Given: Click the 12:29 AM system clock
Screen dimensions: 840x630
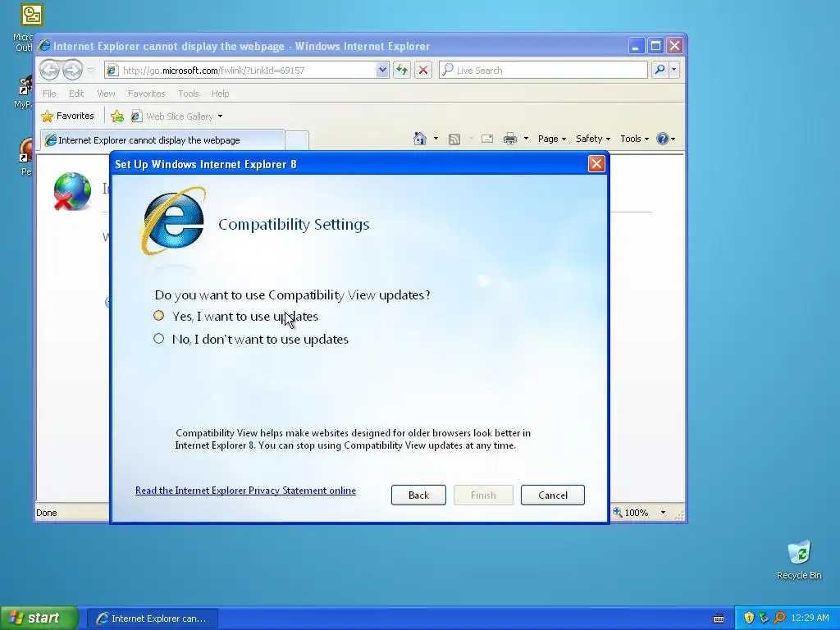Looking at the screenshot, I should coord(810,619).
